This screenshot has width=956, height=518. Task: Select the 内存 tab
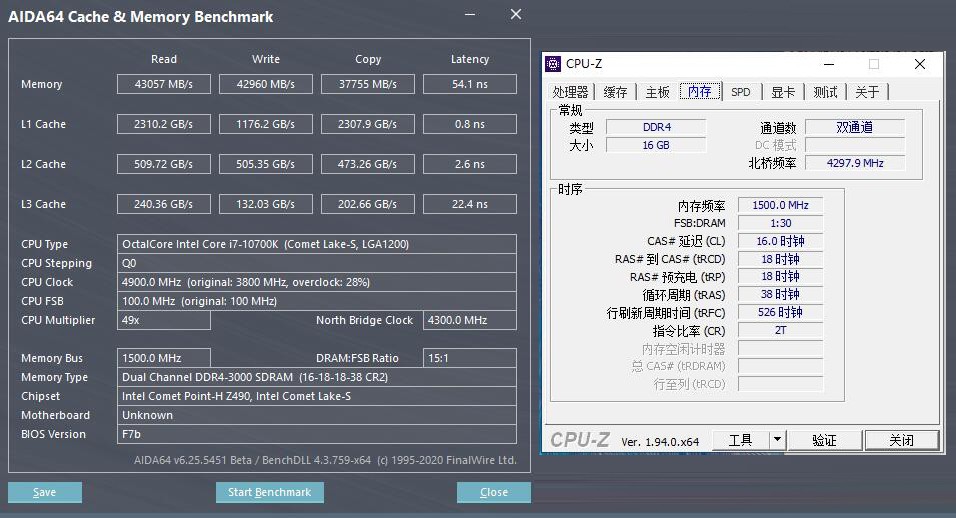point(700,92)
